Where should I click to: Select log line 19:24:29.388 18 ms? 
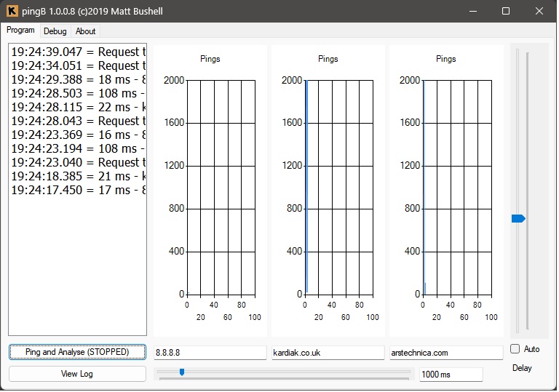78,79
